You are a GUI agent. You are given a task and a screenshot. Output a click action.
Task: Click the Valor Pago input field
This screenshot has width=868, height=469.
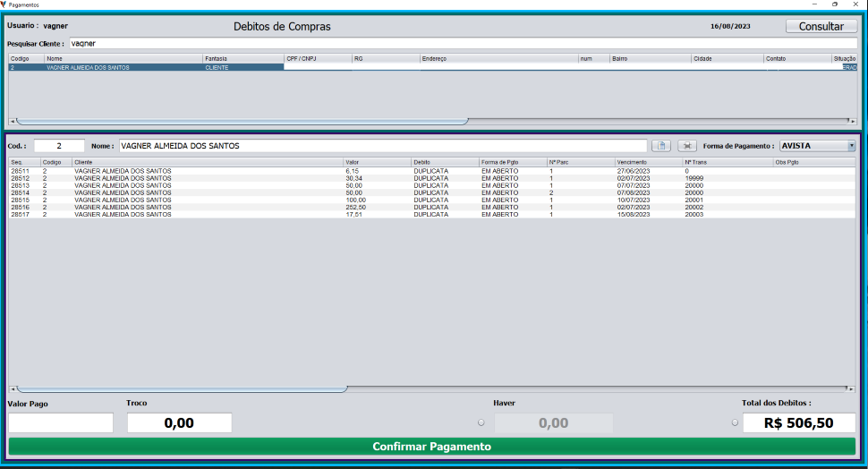[61, 422]
